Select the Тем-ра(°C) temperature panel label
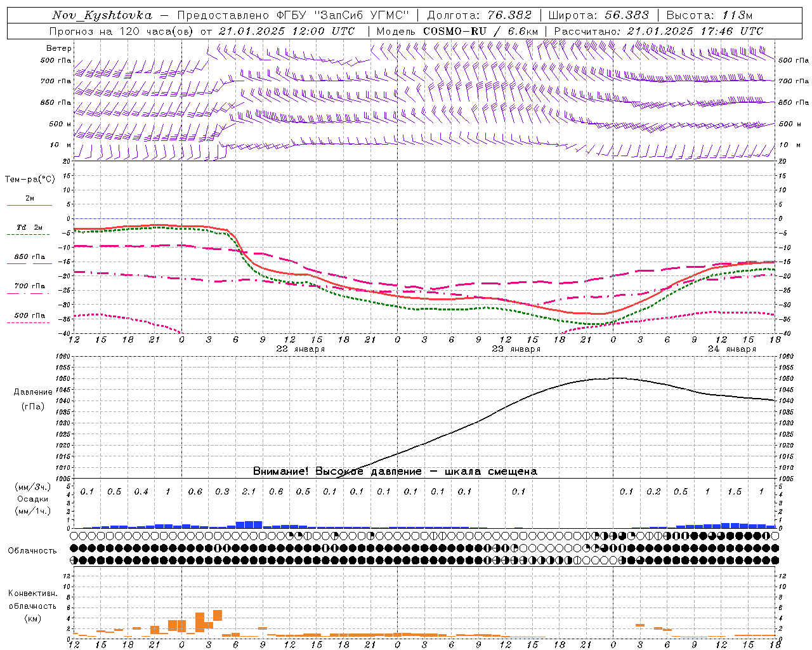Image resolution: width=812 pixels, height=650 pixels. coord(30,180)
